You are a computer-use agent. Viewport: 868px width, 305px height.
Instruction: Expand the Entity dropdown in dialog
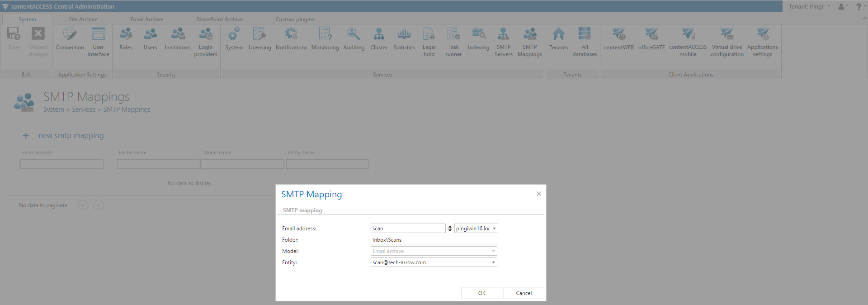pos(493,262)
